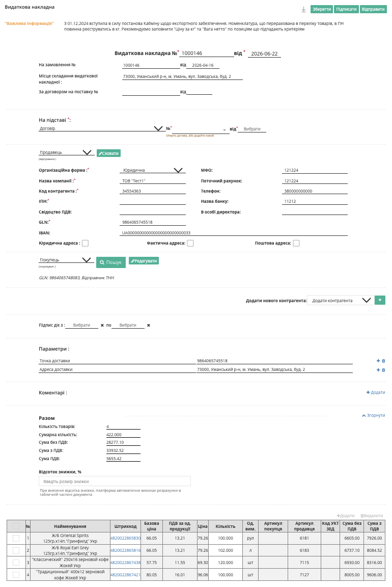Tick the Юридична адреса checkbox
The width and height of the screenshot is (392, 587).
pos(86,244)
